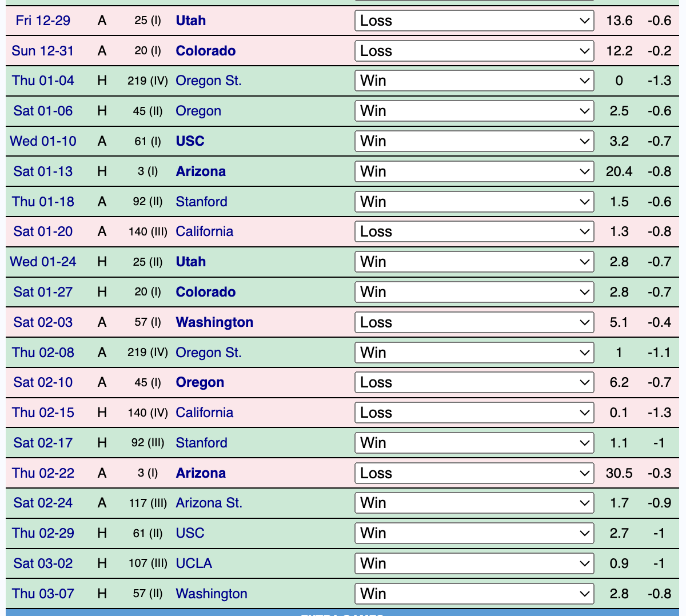
Task: Open the Sat 02-24 date link
Action: (x=43, y=503)
